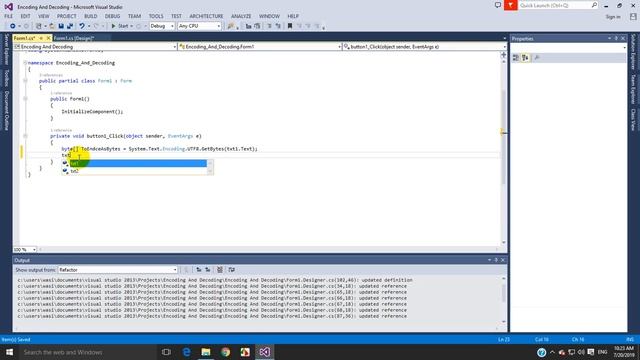Toggle auto hide pin on Properties panel
Image resolution: width=640 pixels, height=360 pixels.
click(x=616, y=38)
